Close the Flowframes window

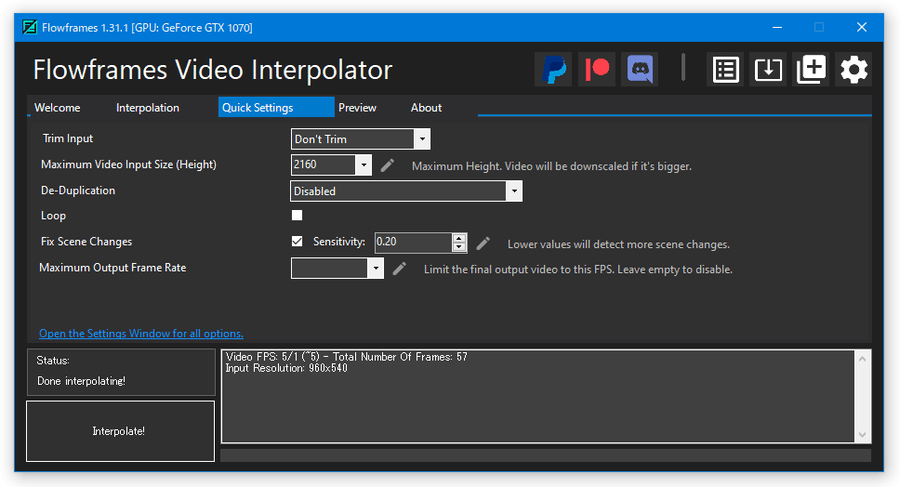862,27
